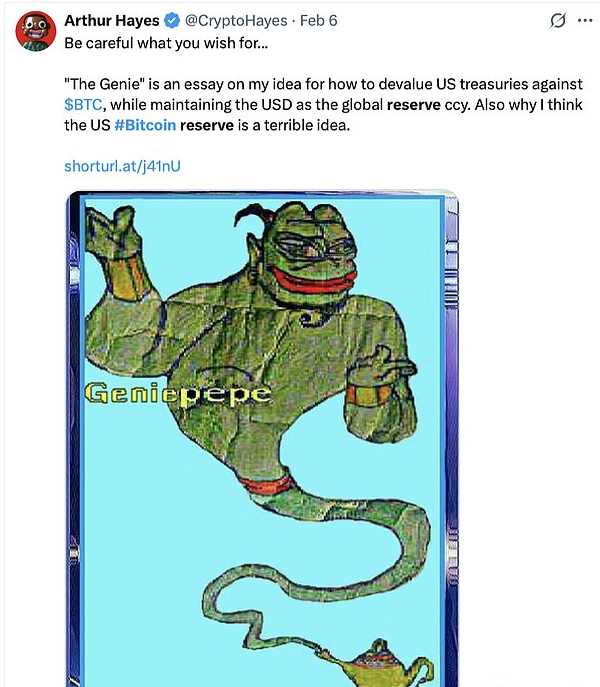
Task: Click the #Bitcoin hashtag
Action: [x=145, y=125]
